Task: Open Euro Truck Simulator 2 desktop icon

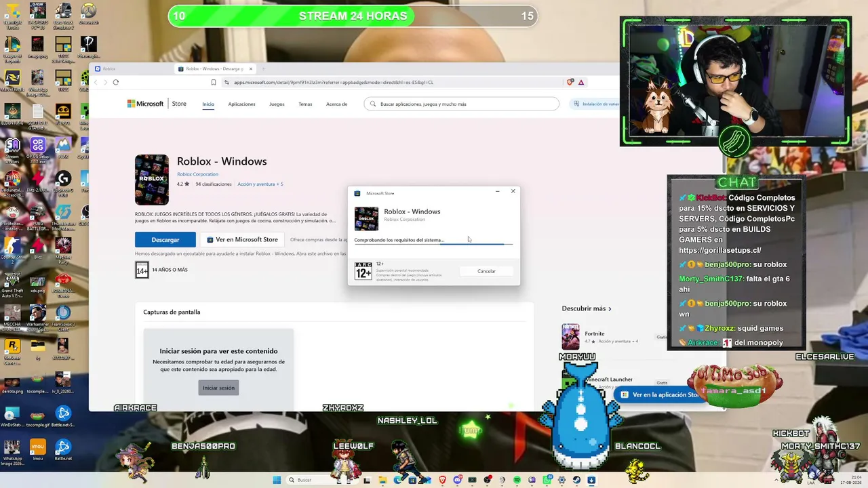Action: (63, 16)
